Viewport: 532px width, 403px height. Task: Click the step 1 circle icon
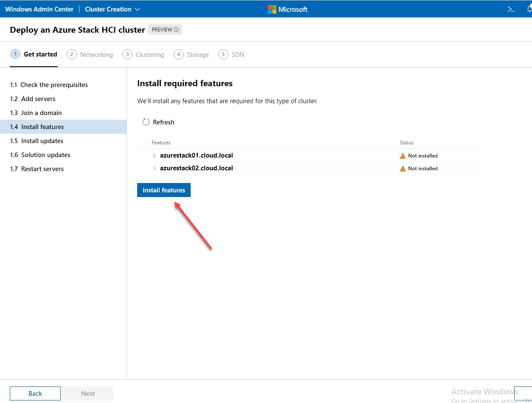click(x=15, y=54)
